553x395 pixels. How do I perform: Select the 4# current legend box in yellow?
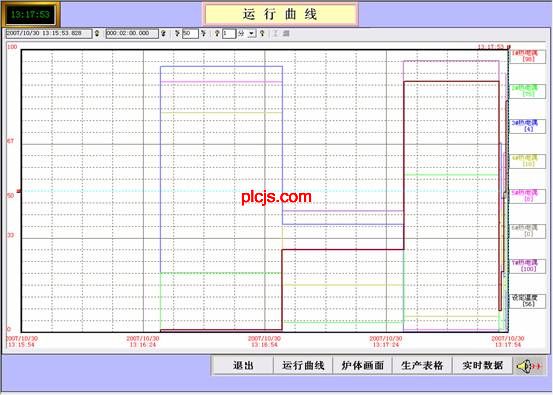tap(527, 161)
